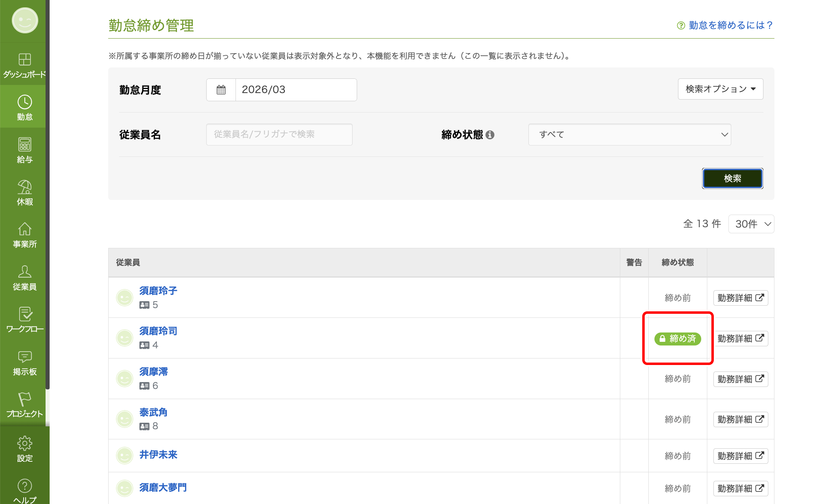The height and width of the screenshot is (504, 833).
Task: Open employee link 泰武角
Action: coord(153,412)
